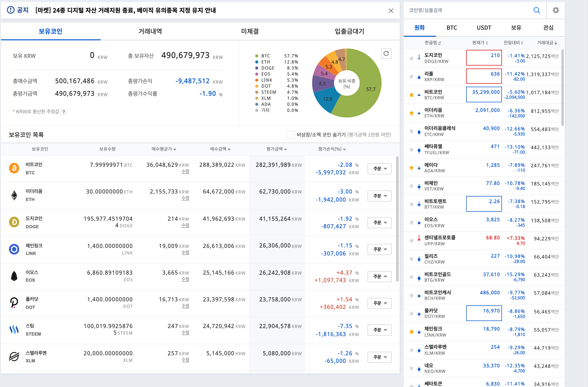Click the search magnifier icon
The image size is (588, 387).
(x=537, y=10)
